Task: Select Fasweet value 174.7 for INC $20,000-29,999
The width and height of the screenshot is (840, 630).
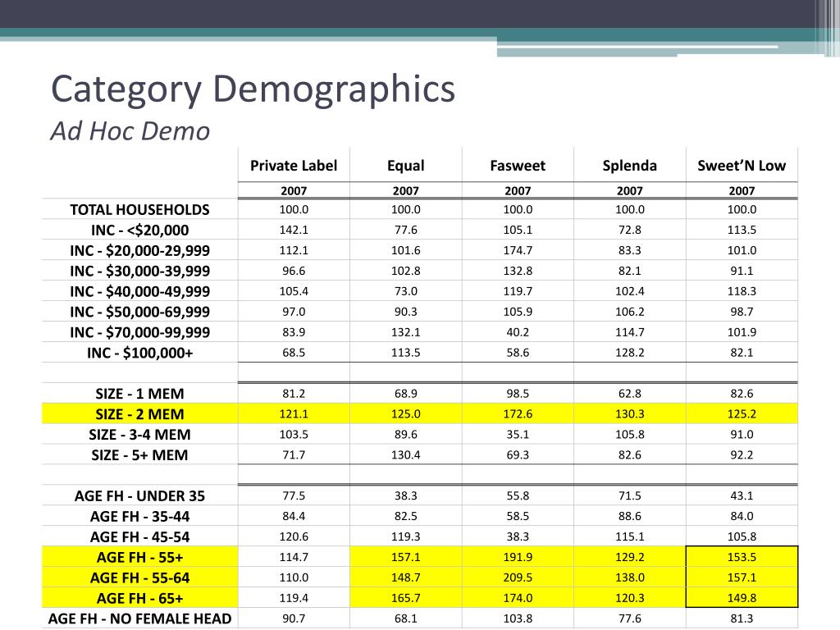Action: [518, 250]
